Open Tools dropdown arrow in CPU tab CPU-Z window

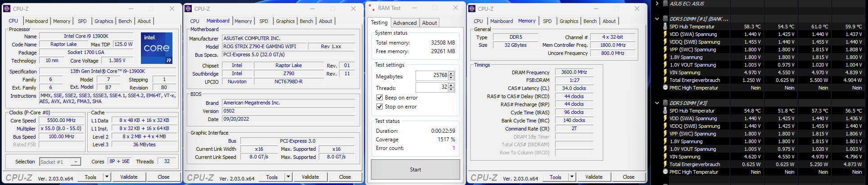point(107,177)
